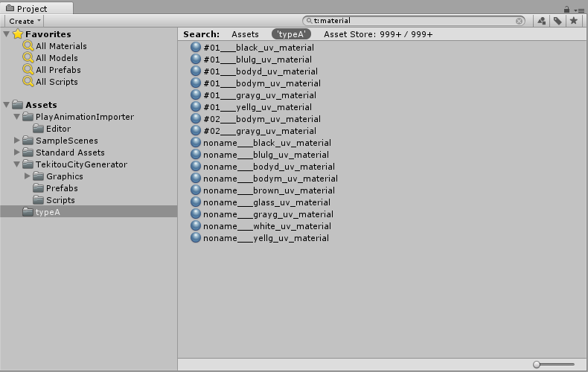
Task: Click the All Scripts search icon
Action: tap(28, 81)
